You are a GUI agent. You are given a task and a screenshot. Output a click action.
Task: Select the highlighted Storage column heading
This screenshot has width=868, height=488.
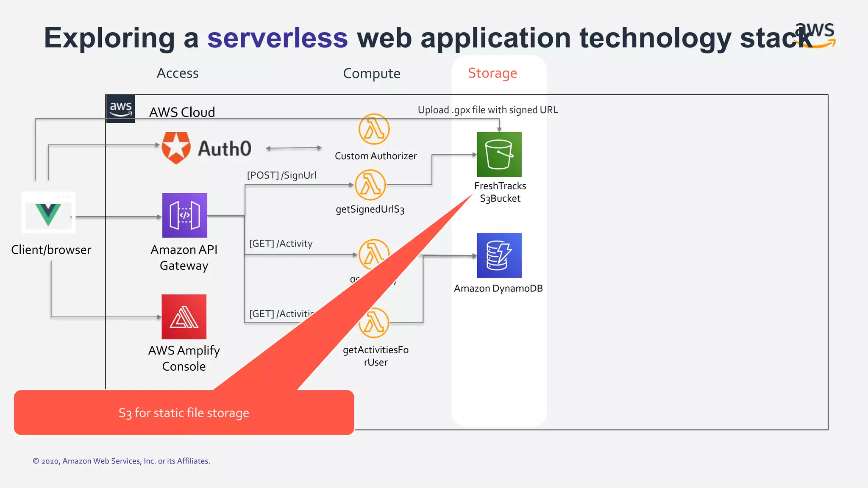click(492, 73)
